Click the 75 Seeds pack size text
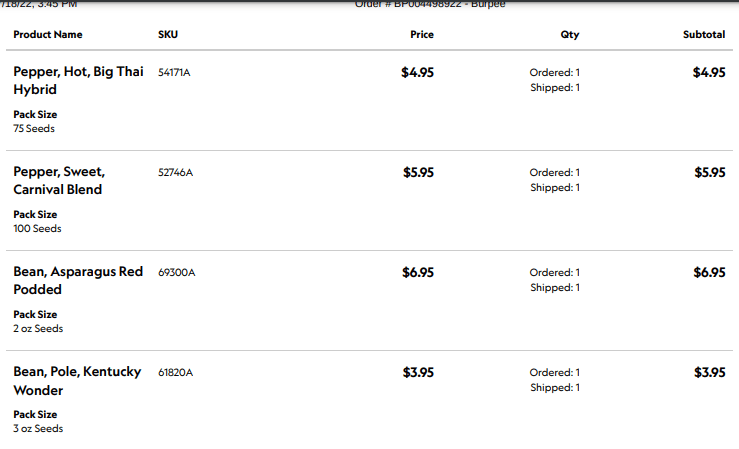Viewport: 739px width, 449px height. tap(34, 129)
